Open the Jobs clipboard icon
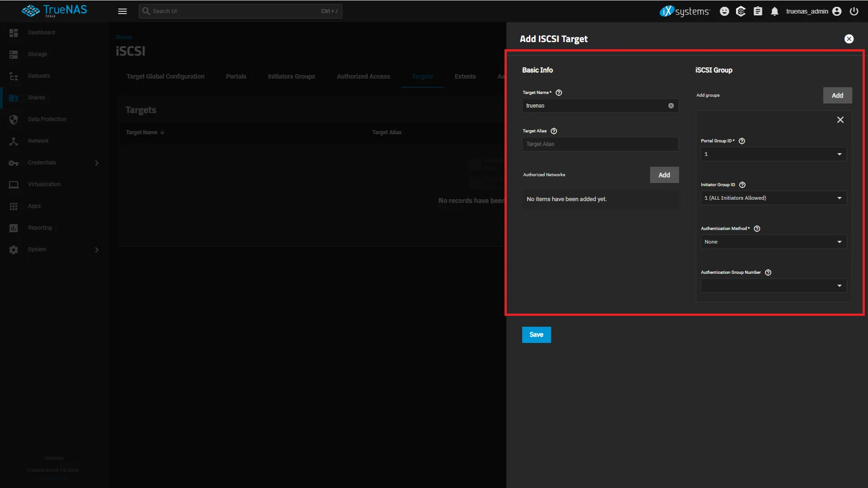This screenshot has width=868, height=488. (x=758, y=11)
